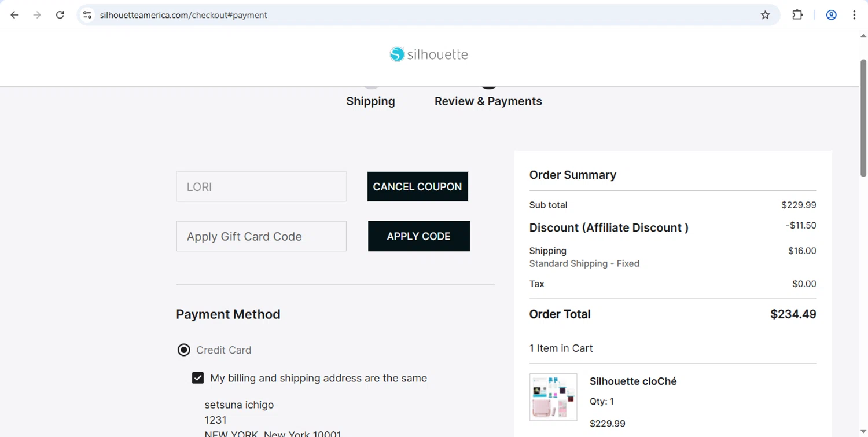Image resolution: width=868 pixels, height=437 pixels.
Task: Click Standard Shipping - Fixed text
Action: pos(584,263)
